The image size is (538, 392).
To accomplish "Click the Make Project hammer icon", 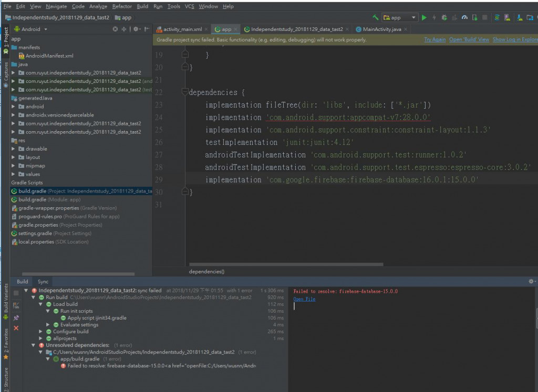I will [x=375, y=17].
